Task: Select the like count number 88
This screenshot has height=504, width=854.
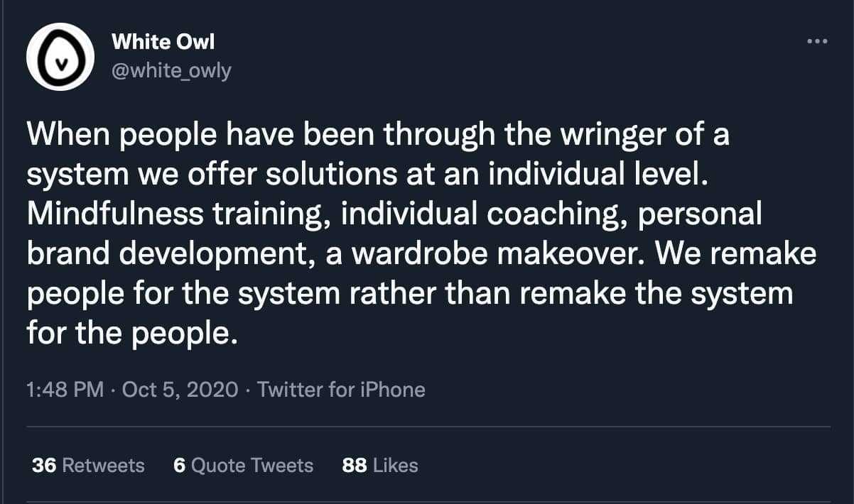Action: pyautogui.click(x=354, y=465)
